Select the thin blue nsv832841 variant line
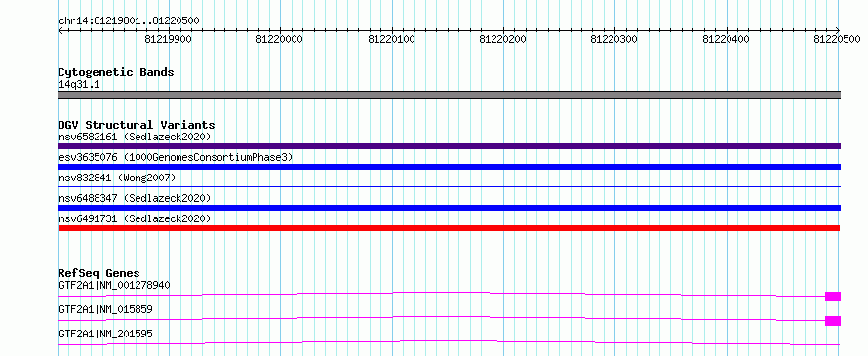 point(449,187)
